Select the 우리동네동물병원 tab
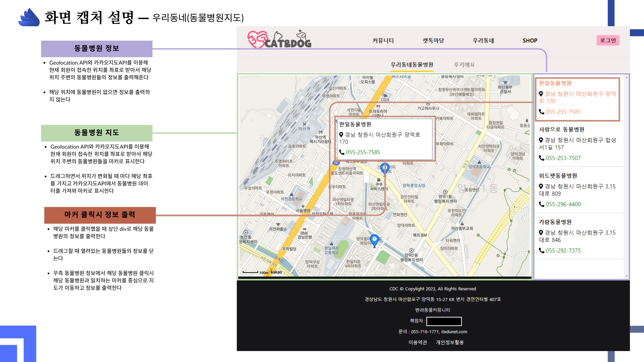The height and width of the screenshot is (362, 644). [412, 65]
